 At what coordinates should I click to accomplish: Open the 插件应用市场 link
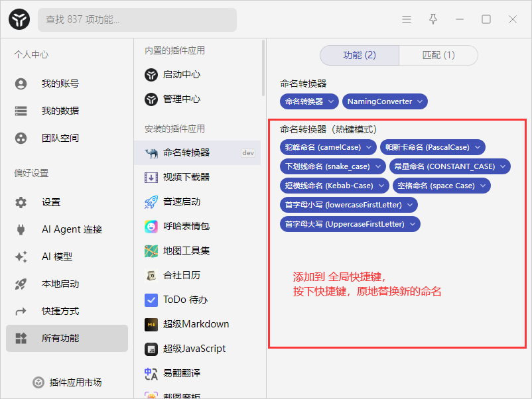click(67, 382)
